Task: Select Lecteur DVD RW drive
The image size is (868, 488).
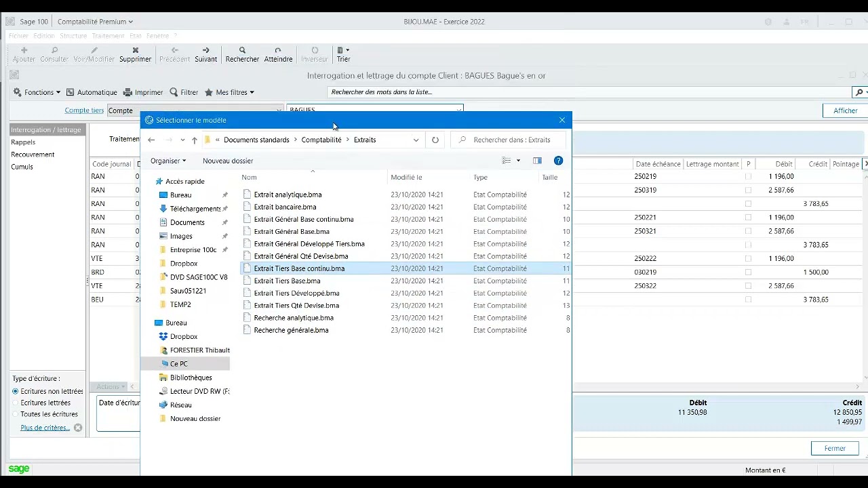Action: click(199, 391)
